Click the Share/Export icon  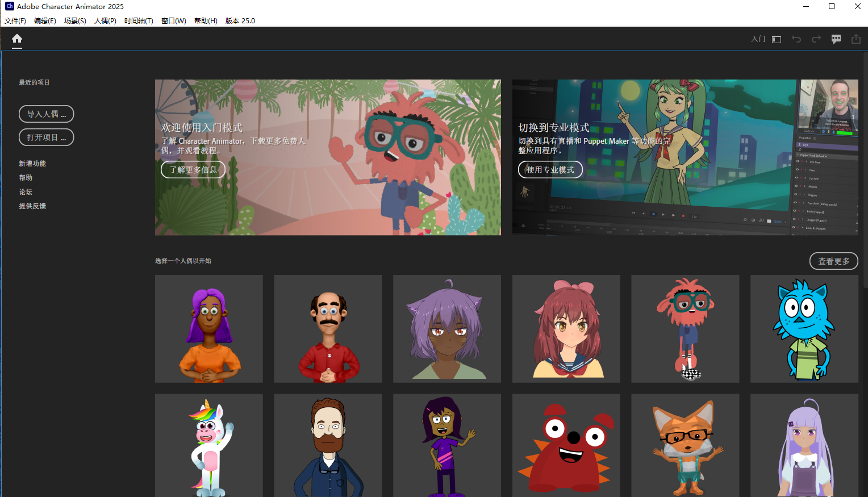(856, 39)
